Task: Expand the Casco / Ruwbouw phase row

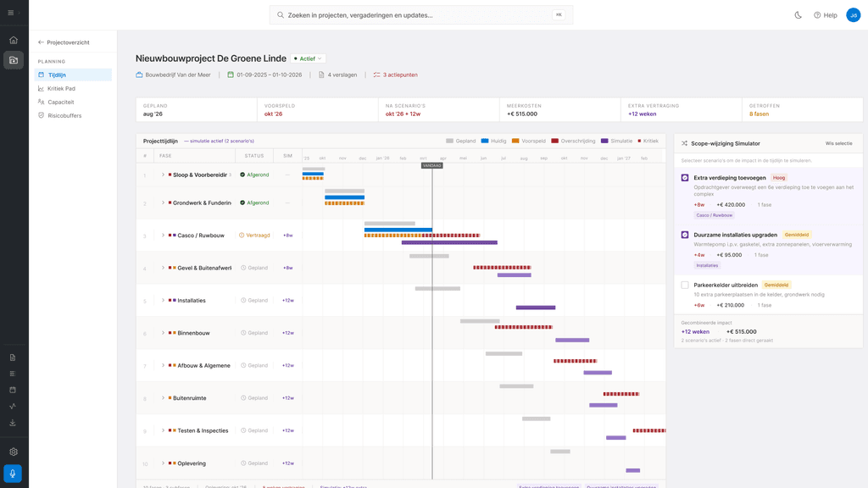Action: 163,236
